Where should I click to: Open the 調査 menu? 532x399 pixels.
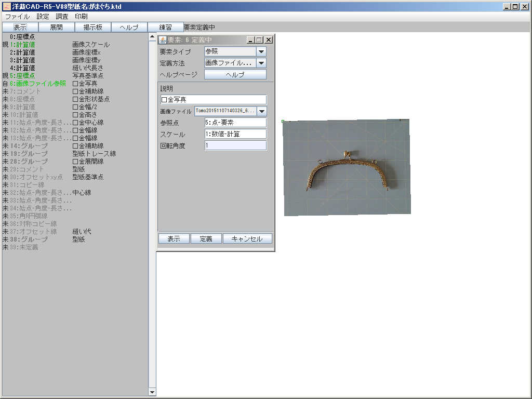point(62,16)
